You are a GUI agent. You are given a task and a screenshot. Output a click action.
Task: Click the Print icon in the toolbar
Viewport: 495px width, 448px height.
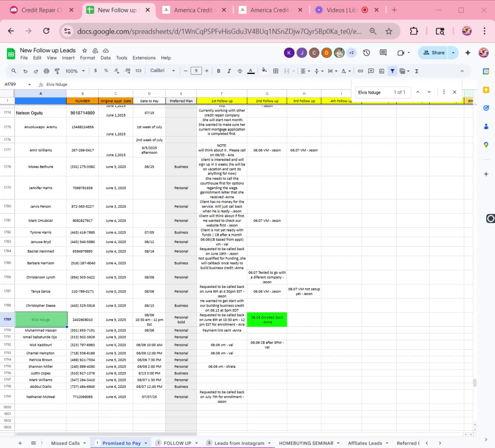click(x=47, y=71)
